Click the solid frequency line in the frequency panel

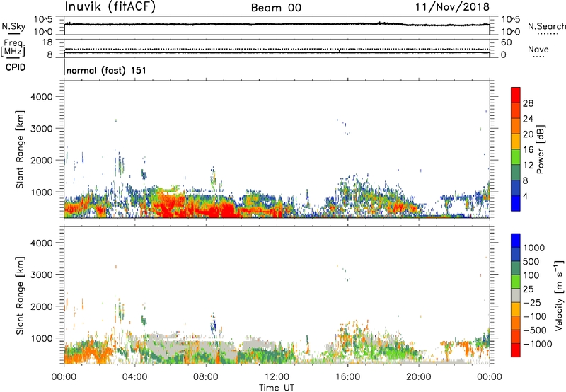pos(277,52)
